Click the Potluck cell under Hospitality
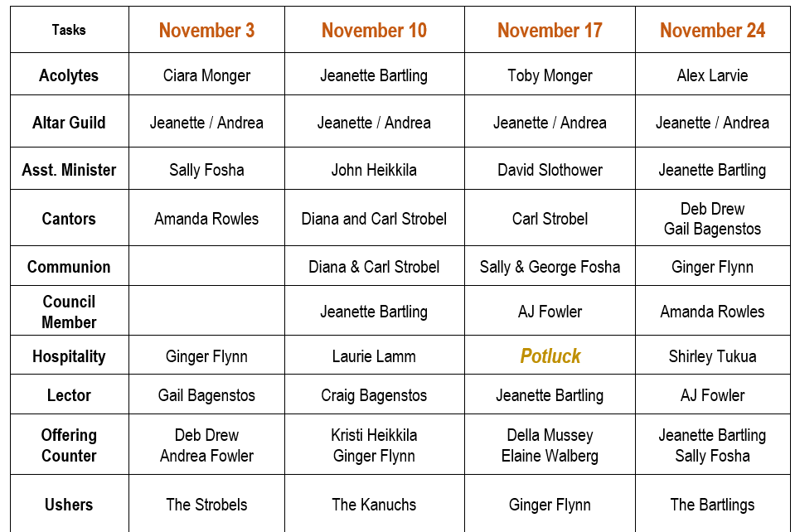 pos(550,355)
